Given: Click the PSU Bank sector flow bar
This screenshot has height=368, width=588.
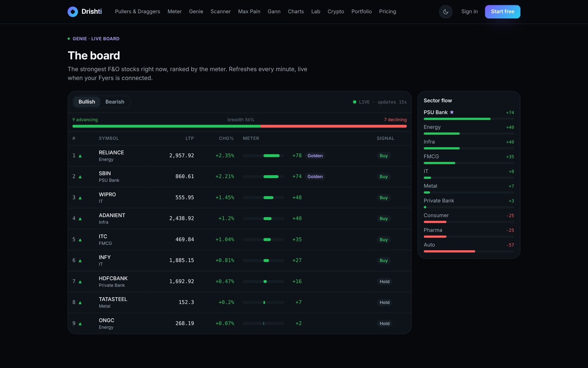Looking at the screenshot, I should point(469,119).
